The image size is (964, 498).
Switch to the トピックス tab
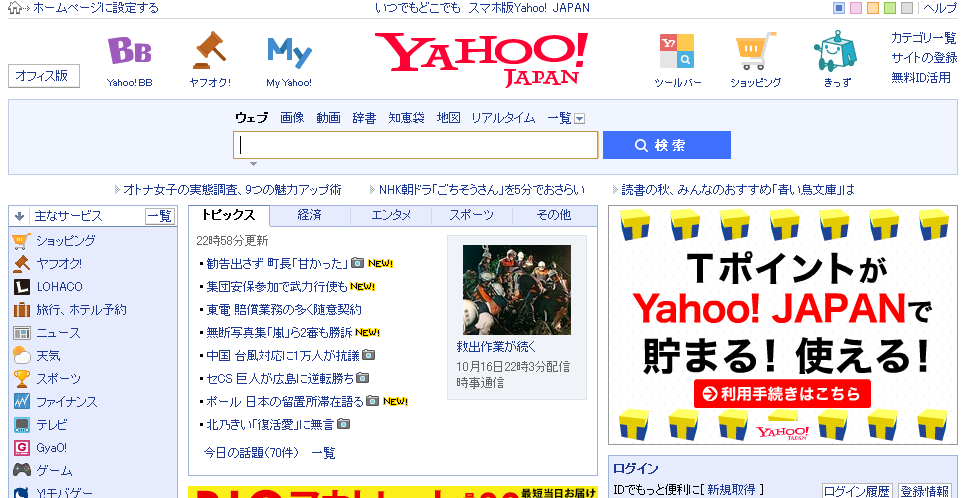229,215
